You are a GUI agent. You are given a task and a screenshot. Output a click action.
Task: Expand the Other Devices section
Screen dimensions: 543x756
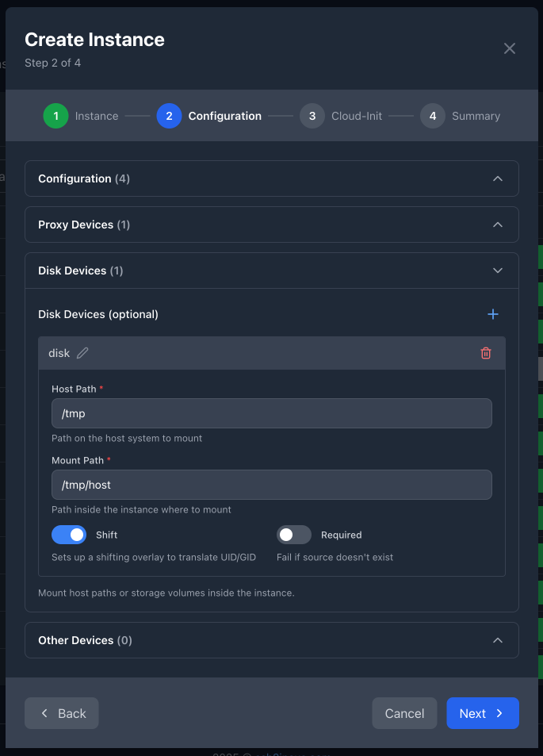tap(498, 640)
